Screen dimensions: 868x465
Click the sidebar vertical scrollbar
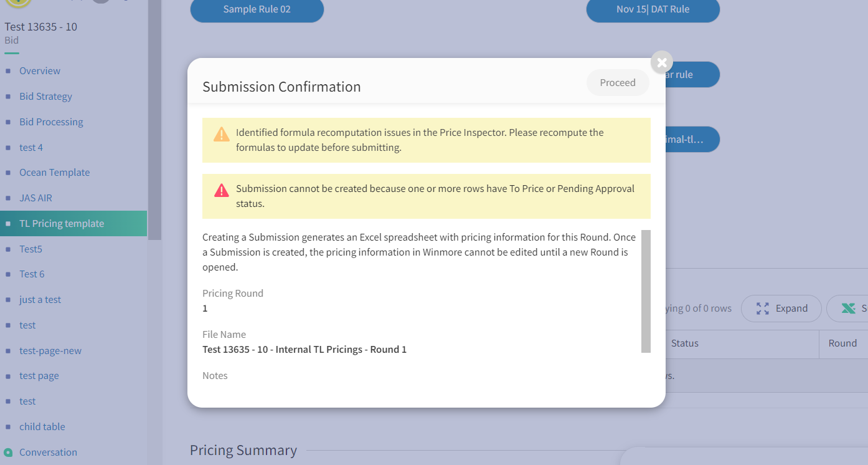[x=154, y=125]
